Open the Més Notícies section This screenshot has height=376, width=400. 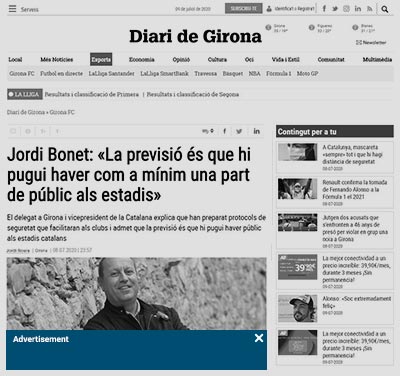(x=57, y=60)
